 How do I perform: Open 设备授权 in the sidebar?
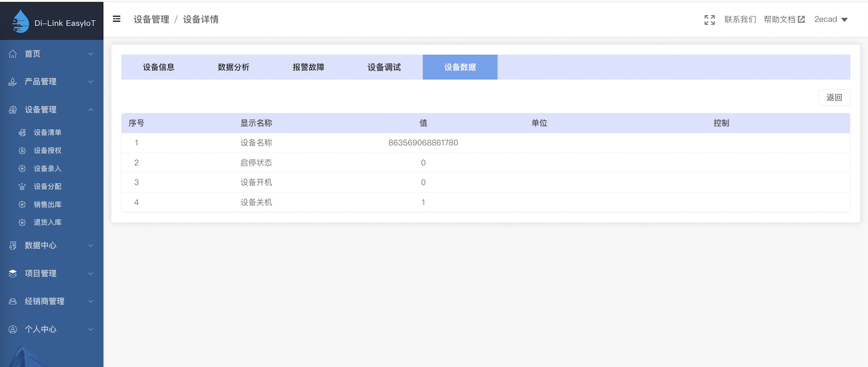tap(48, 150)
